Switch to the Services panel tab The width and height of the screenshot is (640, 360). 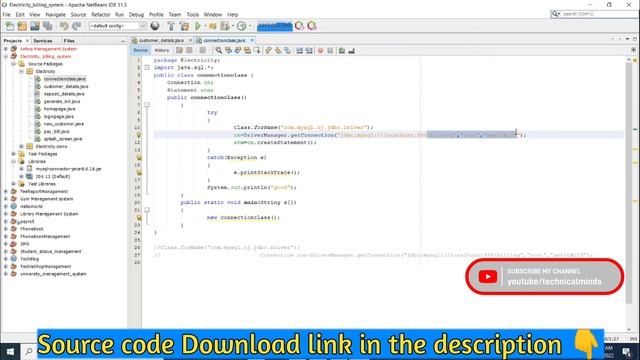pyautogui.click(x=42, y=41)
